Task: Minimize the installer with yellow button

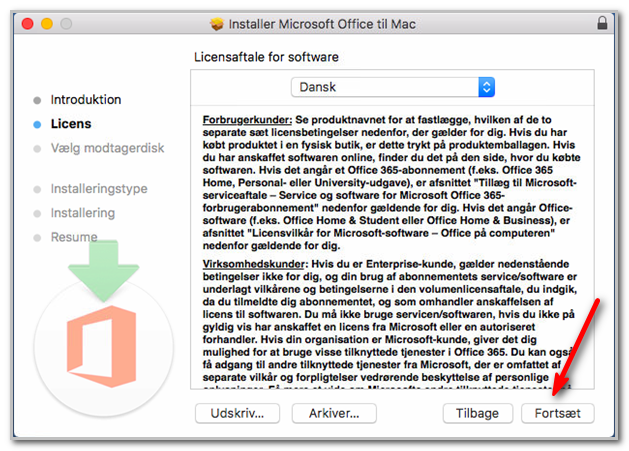Action: point(47,24)
